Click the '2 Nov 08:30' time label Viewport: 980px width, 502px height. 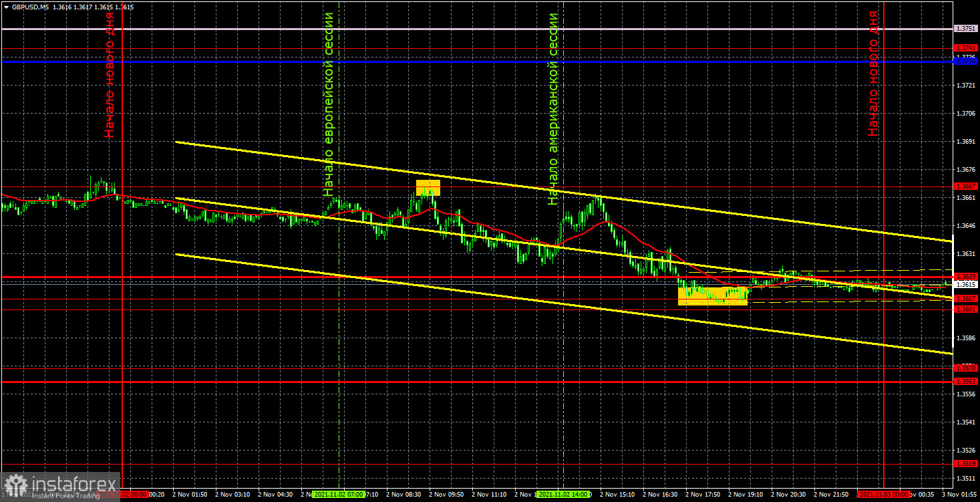coord(403,495)
